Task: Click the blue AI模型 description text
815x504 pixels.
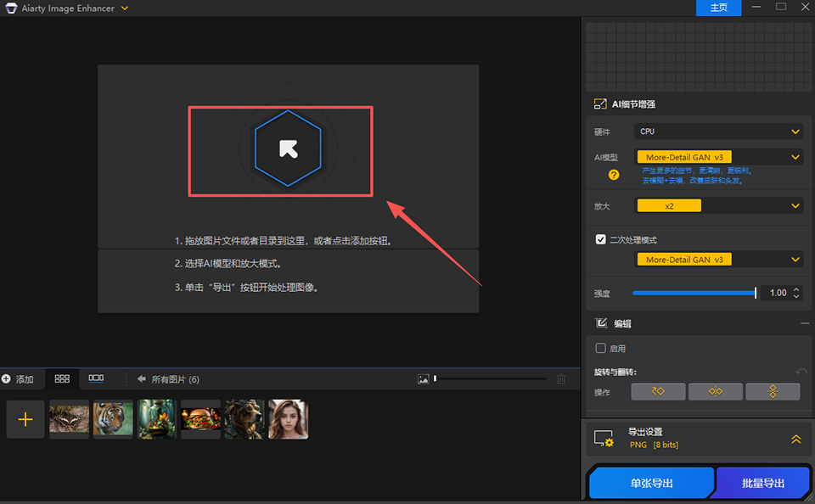Action: 696,176
